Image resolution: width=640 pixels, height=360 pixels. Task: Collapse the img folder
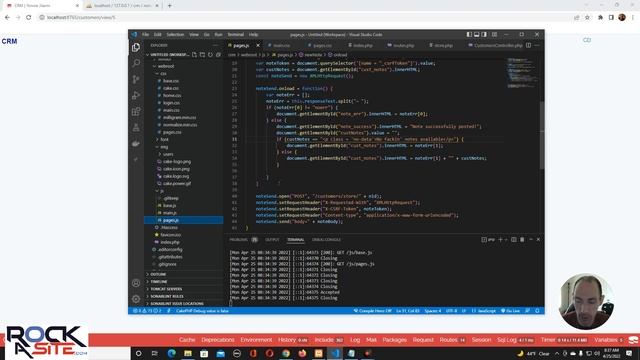pyautogui.click(x=164, y=147)
